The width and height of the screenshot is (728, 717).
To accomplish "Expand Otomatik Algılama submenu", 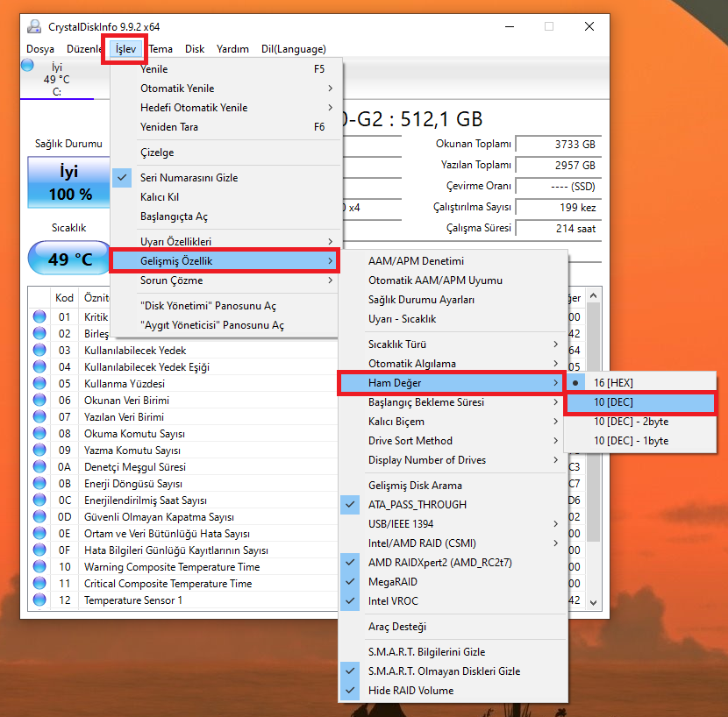I will (x=453, y=364).
